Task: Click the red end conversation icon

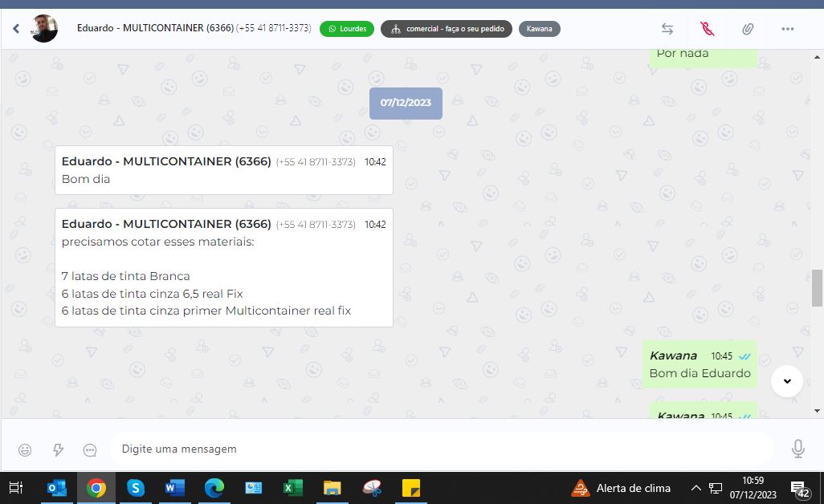Action: point(707,29)
